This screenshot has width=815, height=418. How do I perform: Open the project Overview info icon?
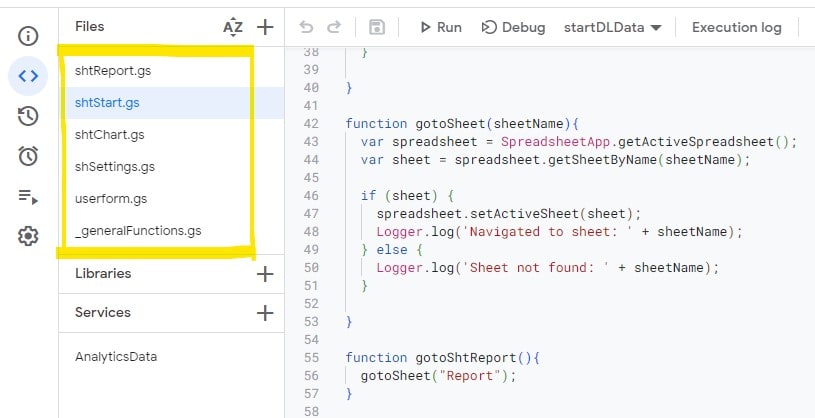coord(28,37)
